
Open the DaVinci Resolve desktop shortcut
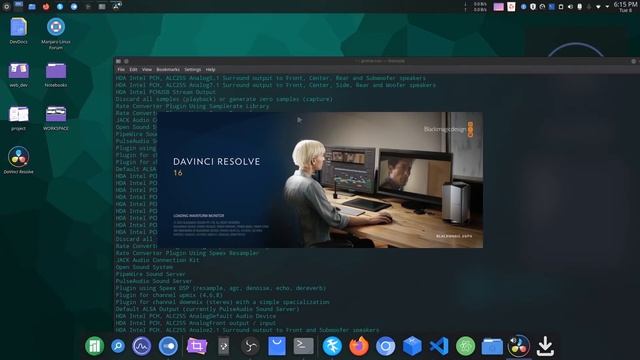pyautogui.click(x=18, y=160)
